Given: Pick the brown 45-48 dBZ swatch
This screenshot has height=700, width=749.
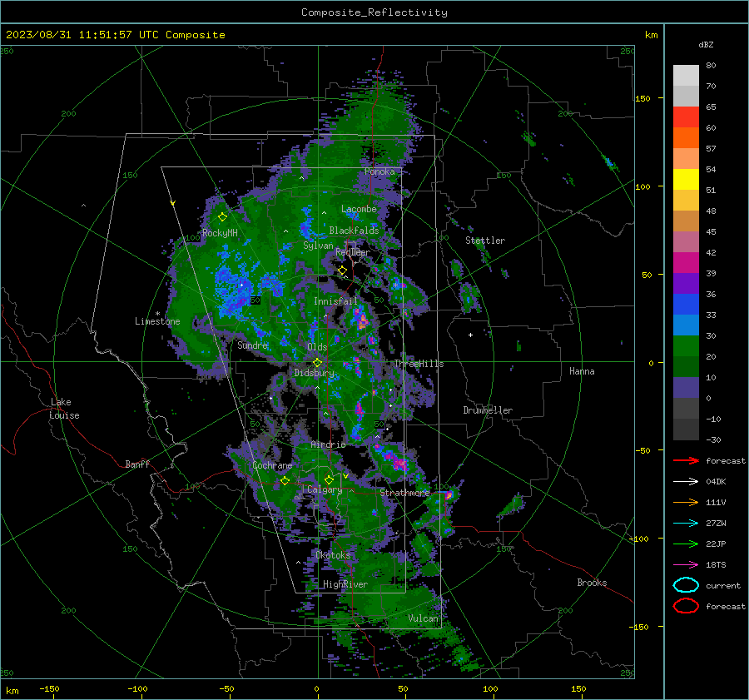Looking at the screenshot, I should point(686,221).
